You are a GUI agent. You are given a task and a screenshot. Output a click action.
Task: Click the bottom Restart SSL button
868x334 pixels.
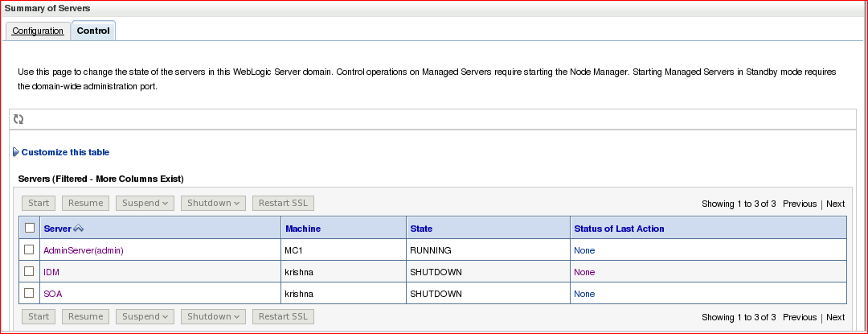(283, 317)
